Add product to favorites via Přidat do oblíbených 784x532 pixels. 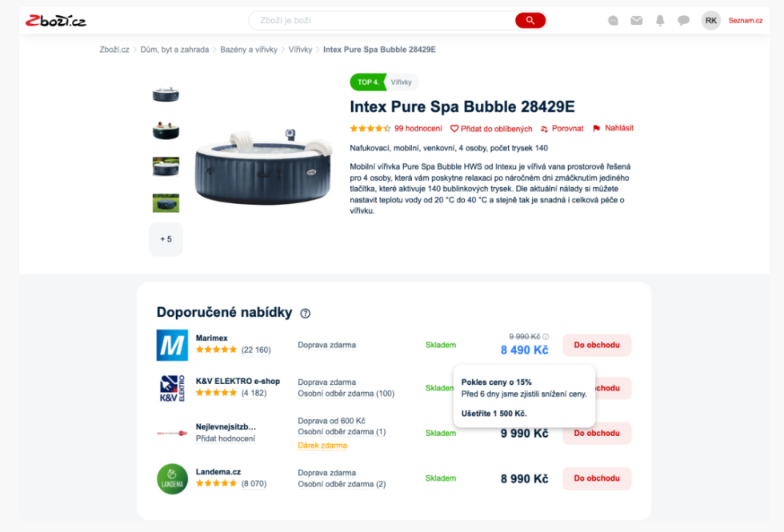point(491,129)
